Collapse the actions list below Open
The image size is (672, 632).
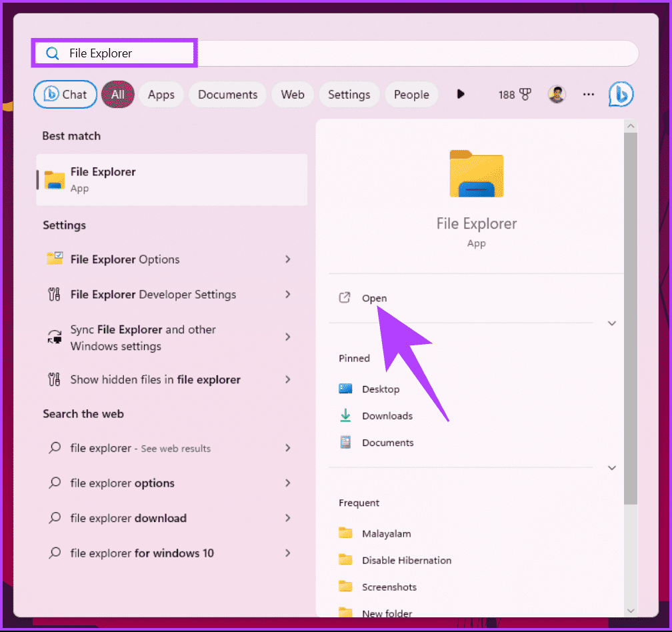tap(612, 323)
